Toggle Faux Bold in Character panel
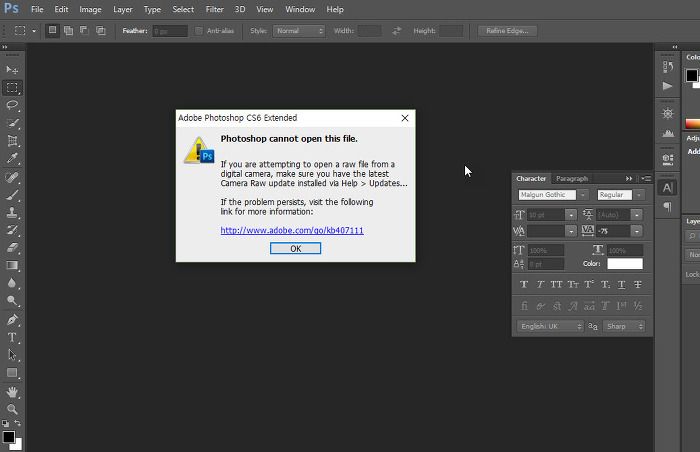700x452 pixels. click(524, 285)
